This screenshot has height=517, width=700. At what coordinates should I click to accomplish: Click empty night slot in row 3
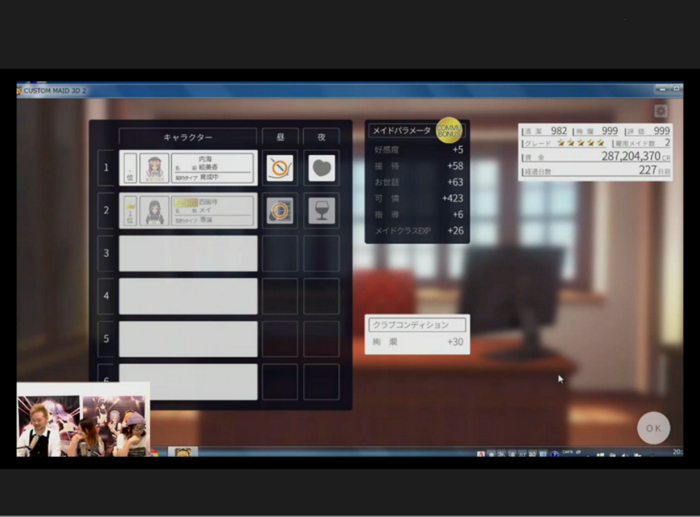[321, 253]
